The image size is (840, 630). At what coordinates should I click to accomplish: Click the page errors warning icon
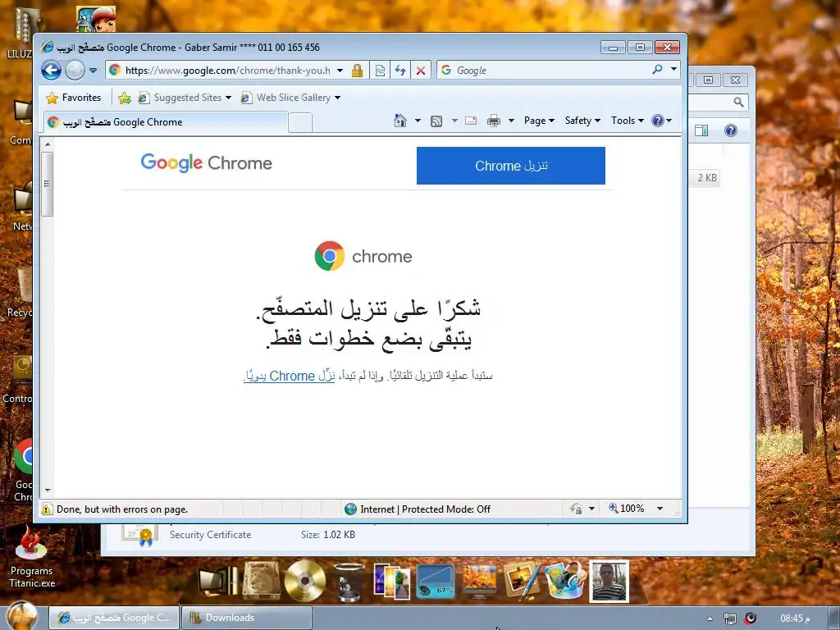pos(47,509)
